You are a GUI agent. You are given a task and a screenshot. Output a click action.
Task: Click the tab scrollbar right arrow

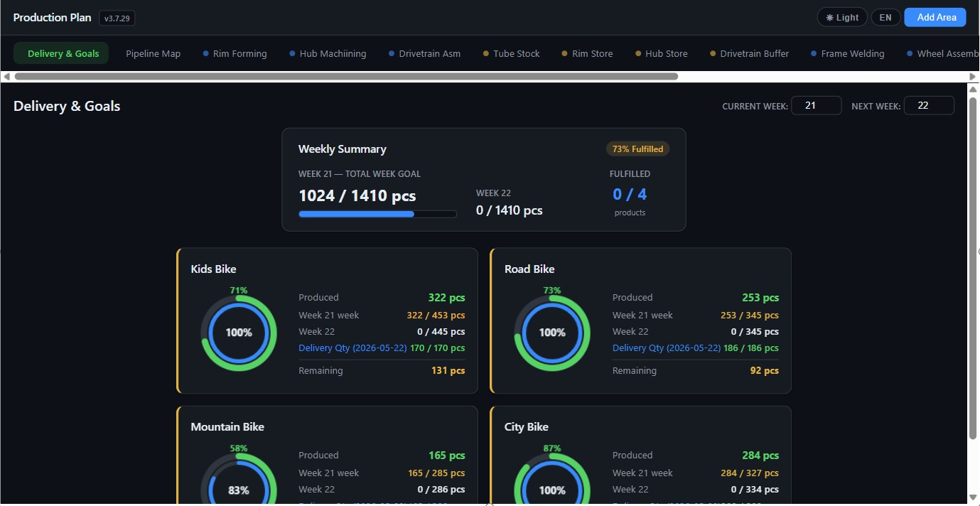pyautogui.click(x=973, y=76)
